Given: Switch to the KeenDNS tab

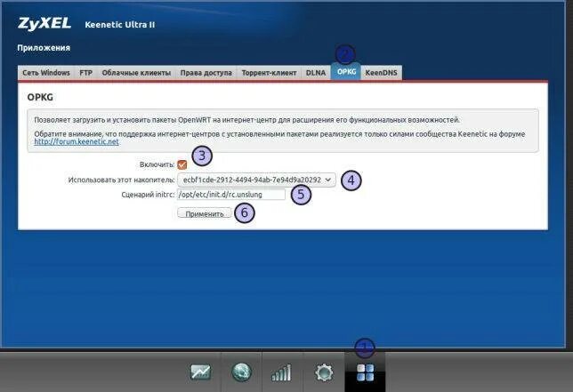Looking at the screenshot, I should (381, 73).
